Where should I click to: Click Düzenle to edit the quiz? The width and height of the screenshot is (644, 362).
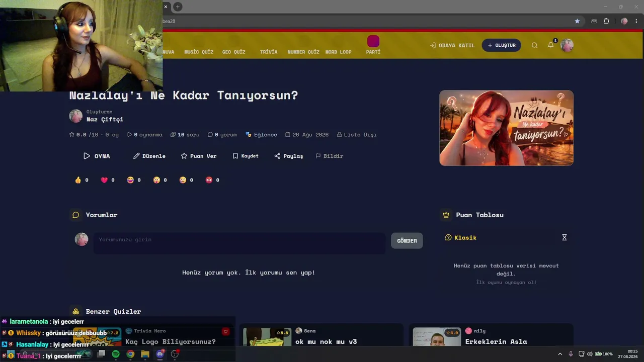click(x=149, y=156)
